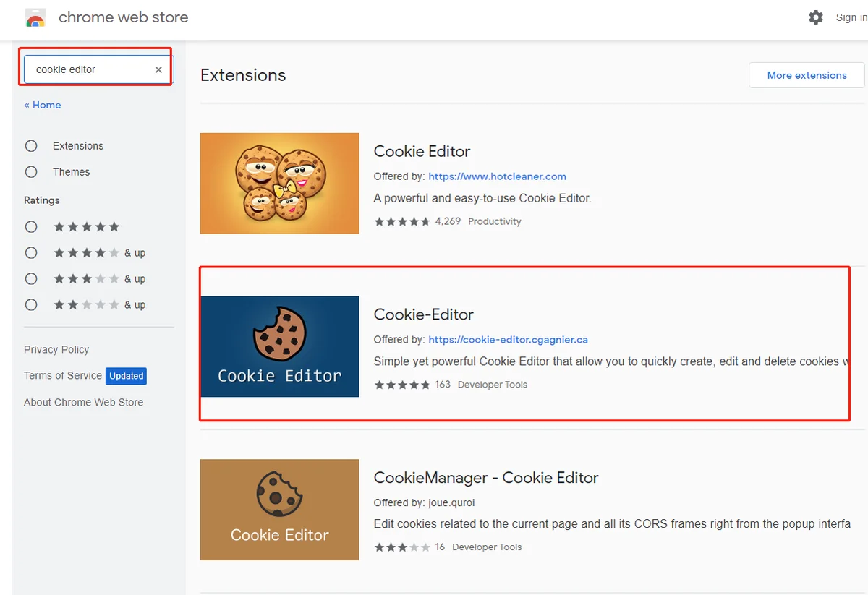
Task: Go back via « Home link
Action: tap(43, 105)
